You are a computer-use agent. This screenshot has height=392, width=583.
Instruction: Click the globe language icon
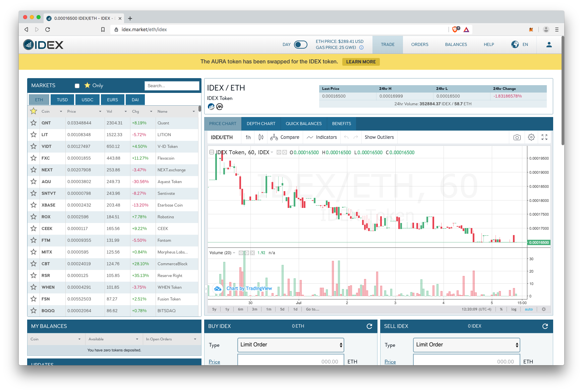[515, 44]
